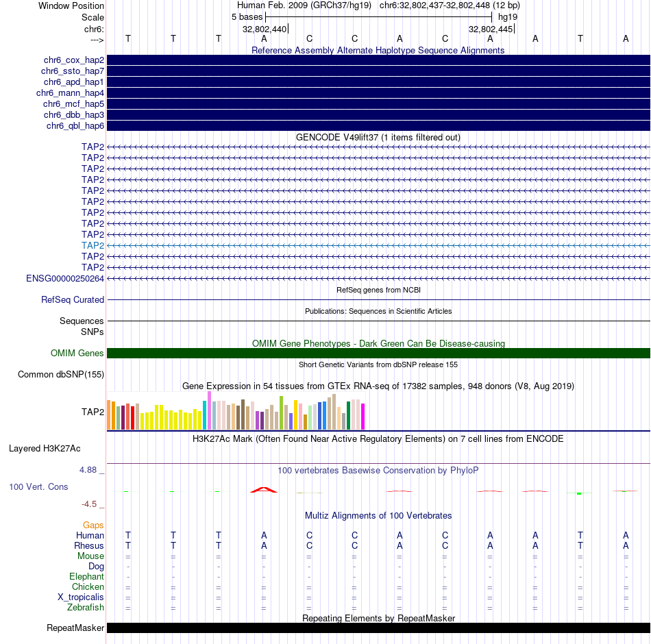Click the chr6_mann_hap4 track label
This screenshot has width=651, height=644.
(70, 93)
